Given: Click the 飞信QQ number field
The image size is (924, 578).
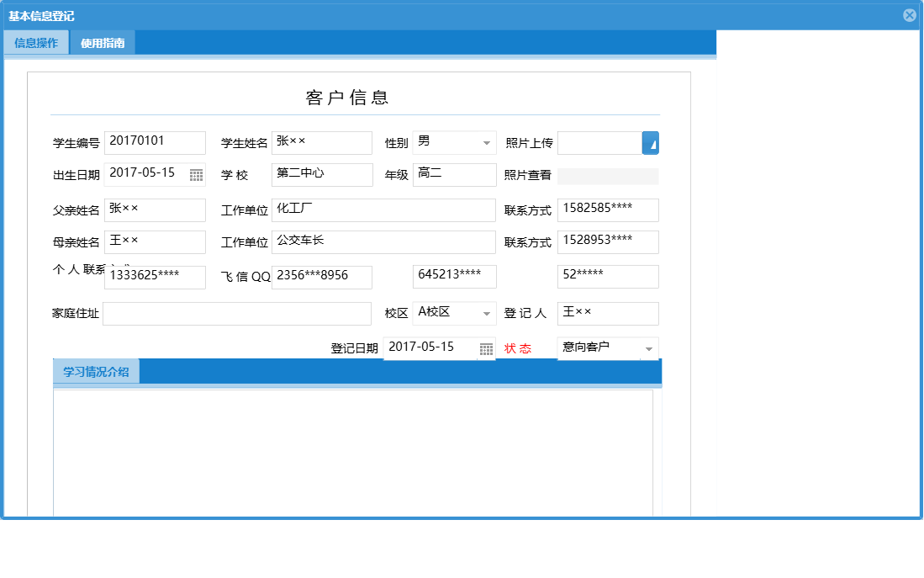Looking at the screenshot, I should 321,276.
